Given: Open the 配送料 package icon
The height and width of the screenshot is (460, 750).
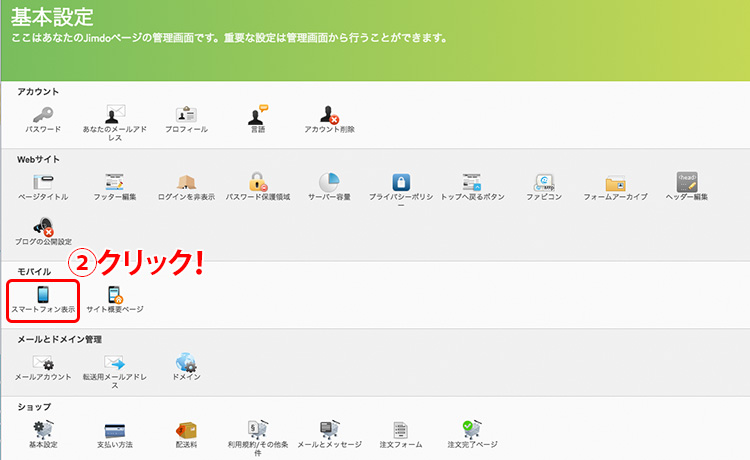Looking at the screenshot, I should [186, 430].
